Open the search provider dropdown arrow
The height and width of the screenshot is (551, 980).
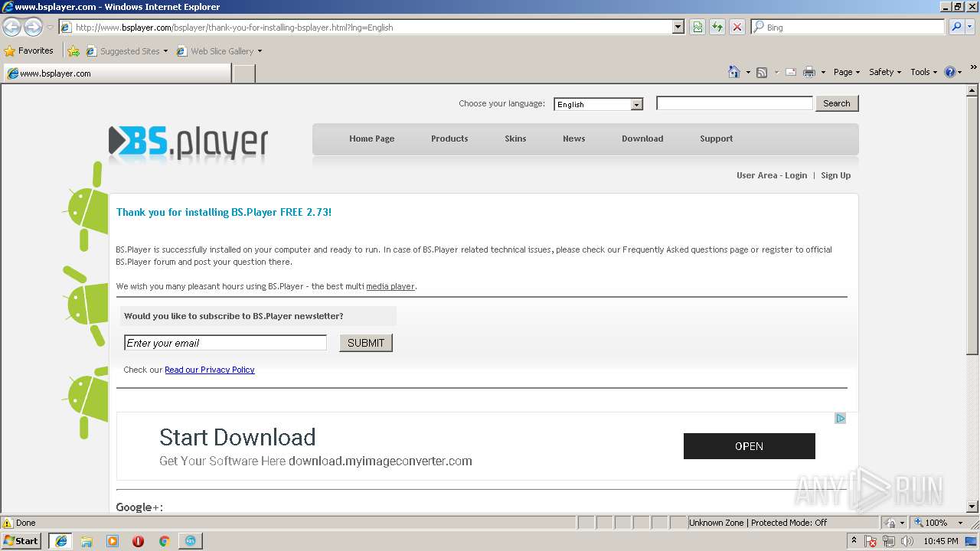tap(969, 27)
